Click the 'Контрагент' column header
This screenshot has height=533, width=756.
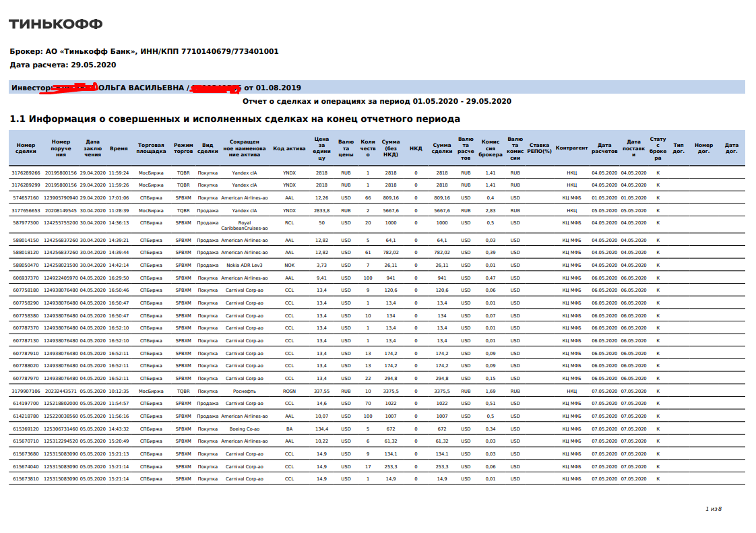click(572, 148)
